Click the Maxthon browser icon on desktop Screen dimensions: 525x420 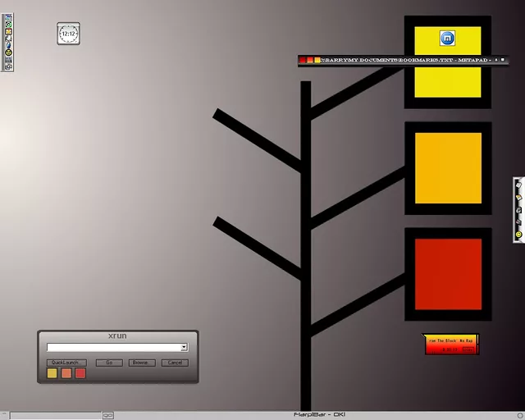click(447, 39)
